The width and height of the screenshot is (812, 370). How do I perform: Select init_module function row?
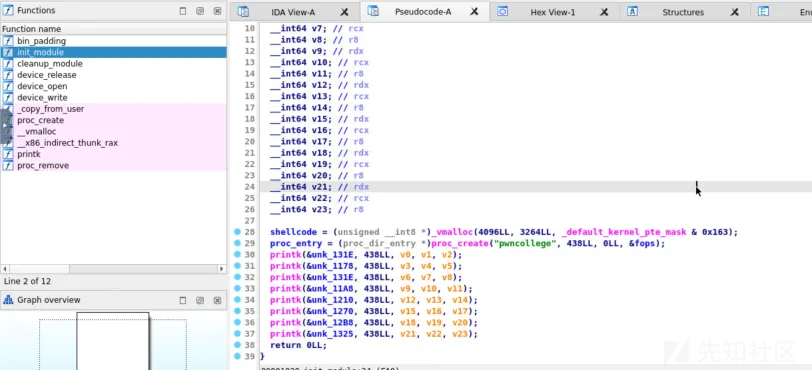pos(113,52)
